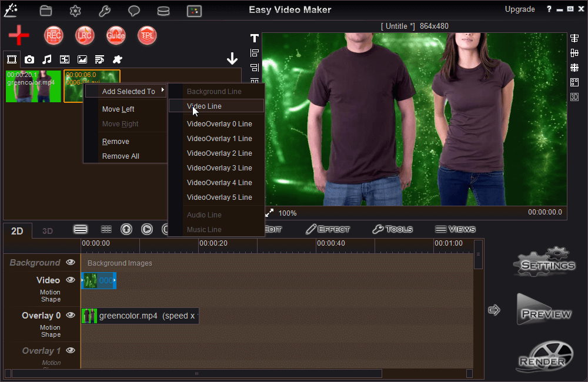Open the speech bubble feedback icon
The height and width of the screenshot is (382, 588).
pyautogui.click(x=134, y=11)
